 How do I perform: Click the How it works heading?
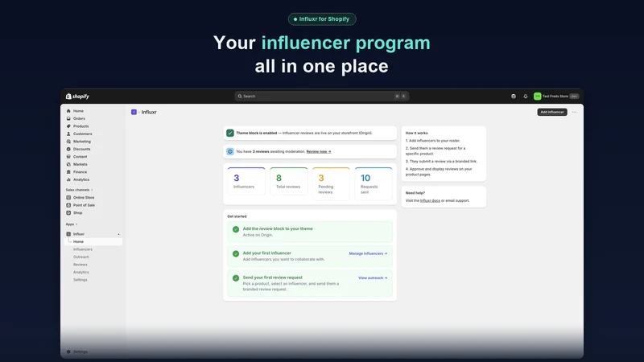click(x=416, y=133)
